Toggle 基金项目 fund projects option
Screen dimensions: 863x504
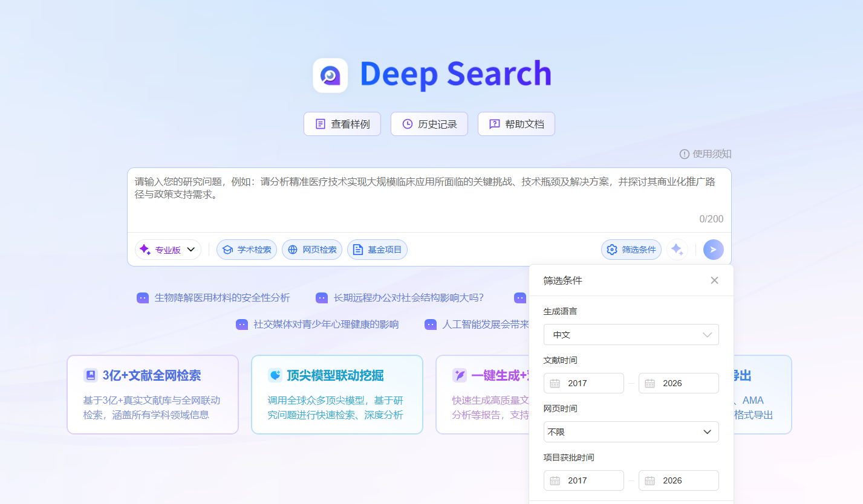pyautogui.click(x=377, y=250)
